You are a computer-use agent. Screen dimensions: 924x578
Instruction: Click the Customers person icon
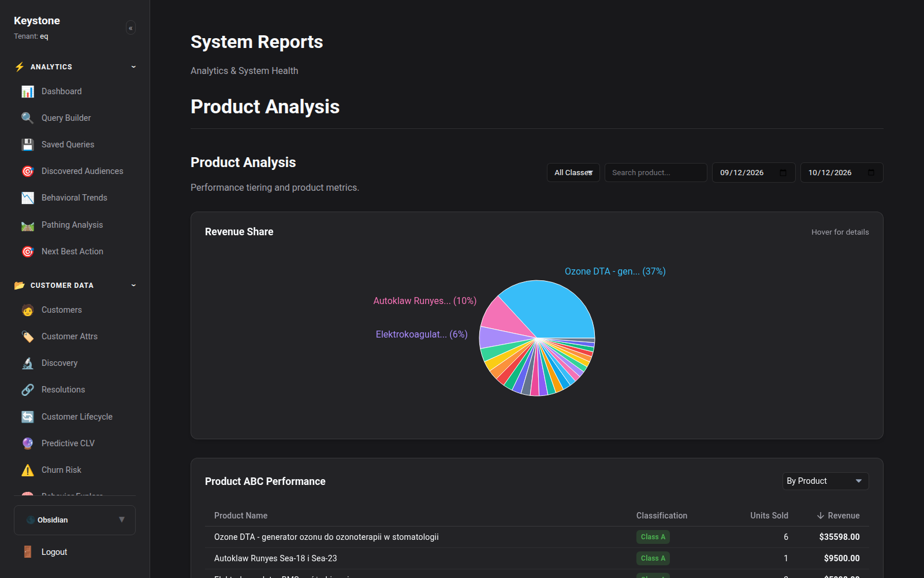click(x=28, y=310)
